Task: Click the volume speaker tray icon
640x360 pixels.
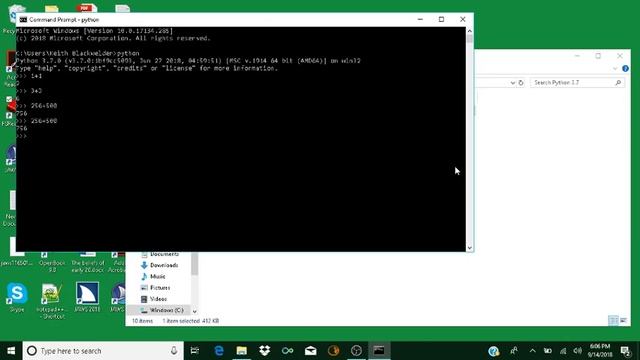Action: pos(577,351)
